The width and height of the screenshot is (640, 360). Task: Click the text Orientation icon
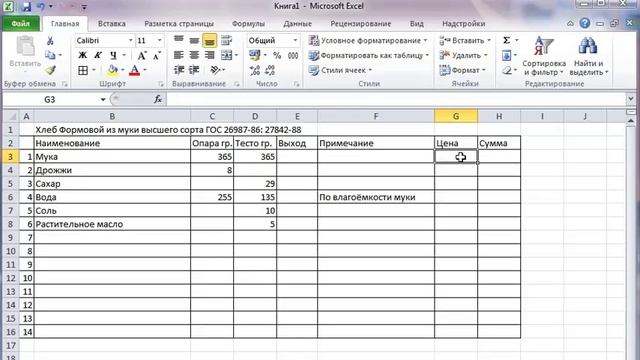point(215,70)
